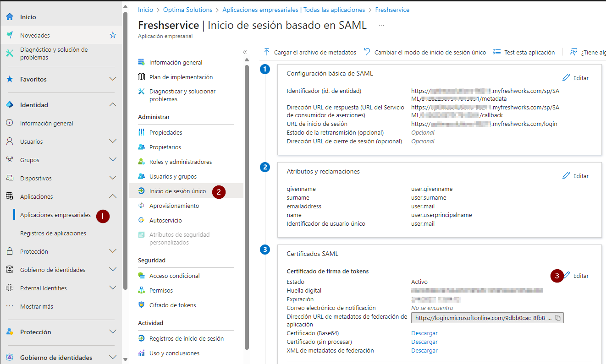Expand the Grupos section chevron
606x364 pixels.
[113, 160]
